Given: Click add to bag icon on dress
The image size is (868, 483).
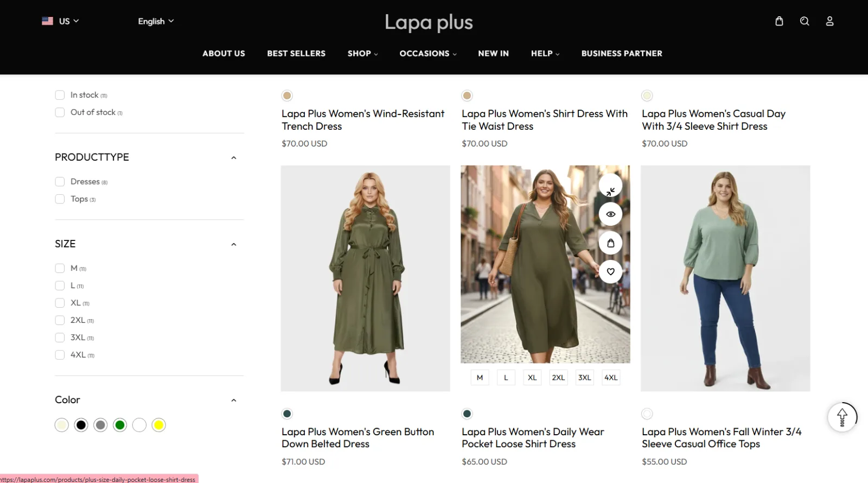Looking at the screenshot, I should [x=610, y=243].
